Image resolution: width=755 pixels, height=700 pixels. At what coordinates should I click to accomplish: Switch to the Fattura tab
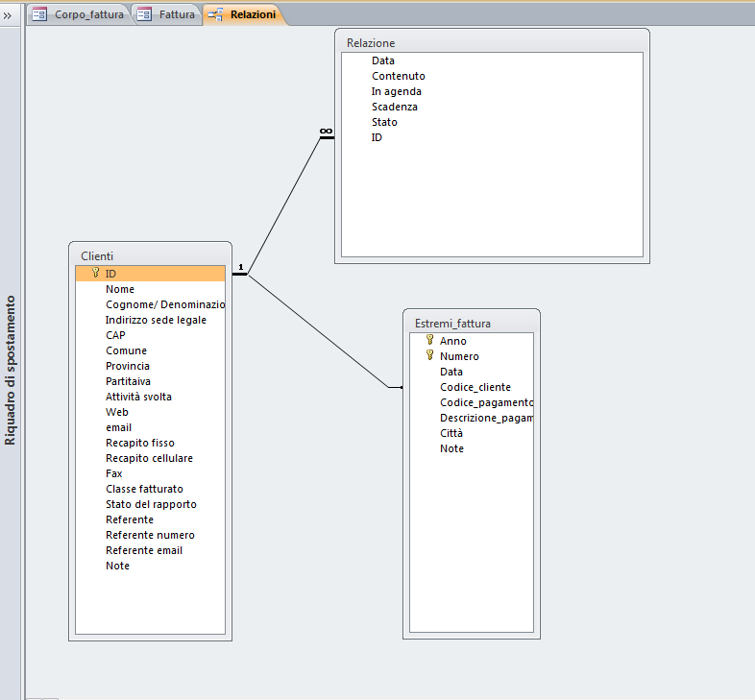click(166, 14)
